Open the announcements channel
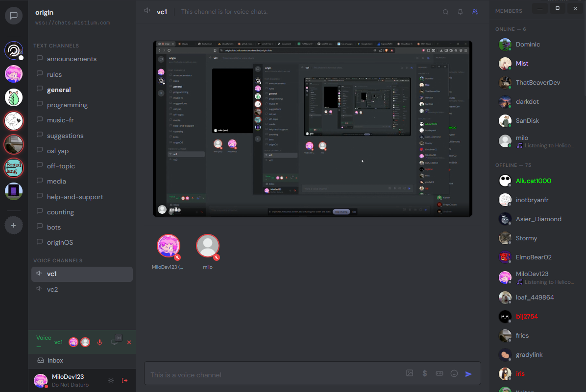 82,59
